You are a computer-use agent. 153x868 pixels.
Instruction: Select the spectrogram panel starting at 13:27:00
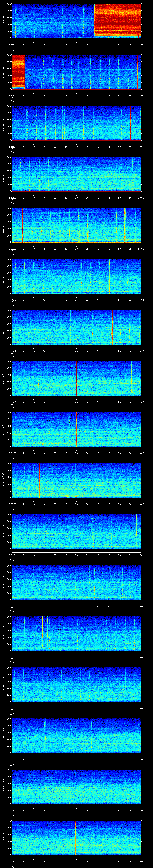pyautogui.click(x=77, y=582)
